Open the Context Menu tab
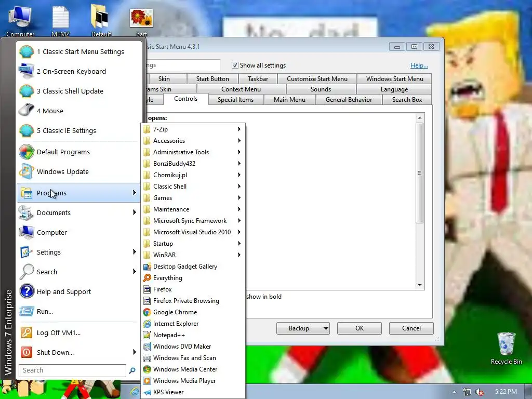Screen dimensions: 532x399 click(241, 89)
